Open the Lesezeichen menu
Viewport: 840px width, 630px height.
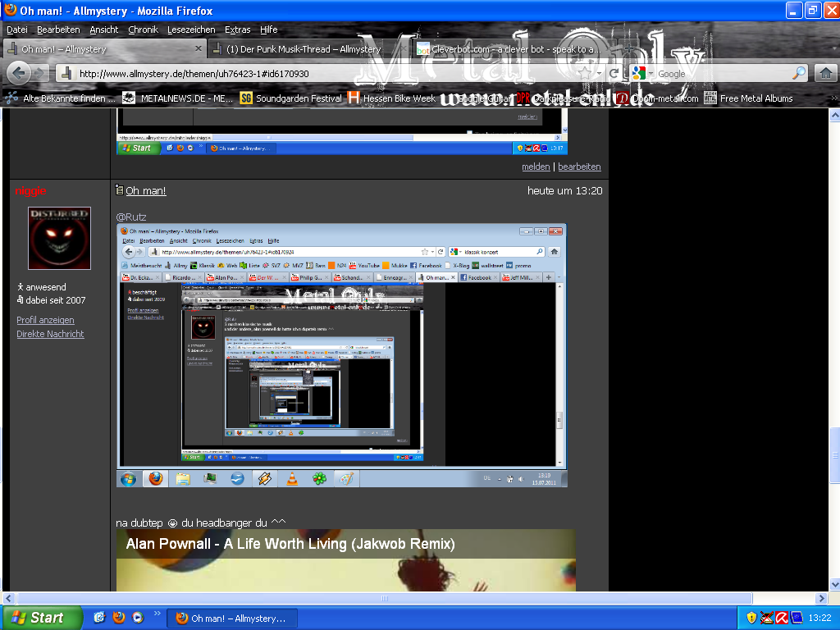pyautogui.click(x=191, y=30)
